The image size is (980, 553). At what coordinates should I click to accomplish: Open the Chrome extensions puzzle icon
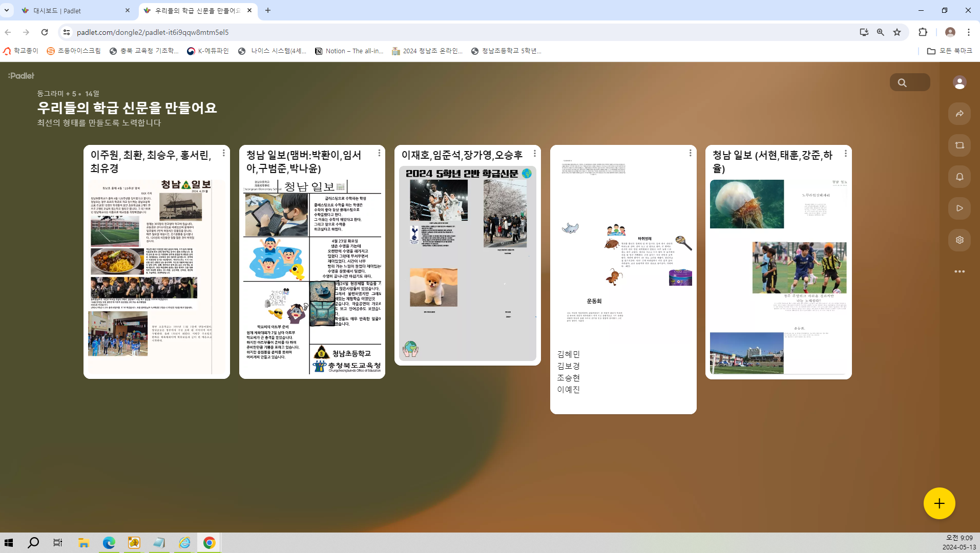click(x=923, y=32)
